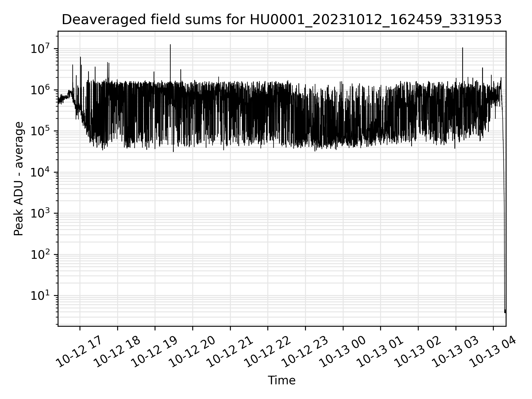Click the 10^4 y-axis tick label
The height and width of the screenshot is (399, 532).
pyautogui.click(x=40, y=172)
